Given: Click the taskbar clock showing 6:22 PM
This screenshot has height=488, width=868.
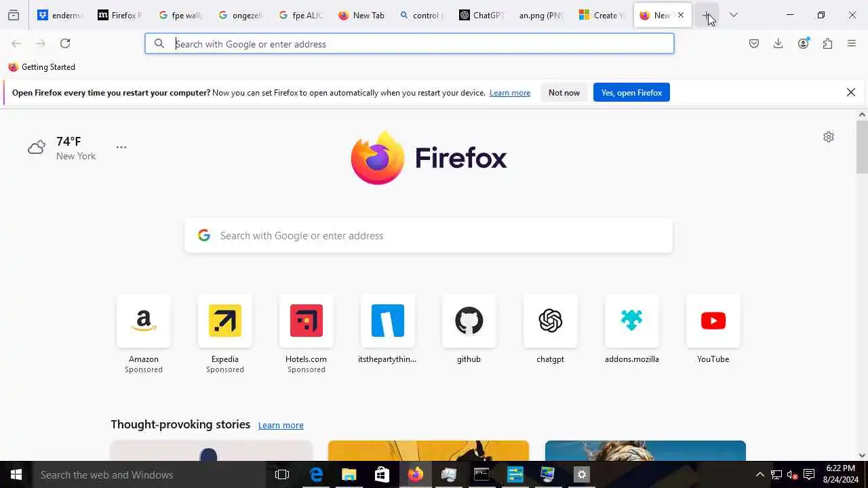Looking at the screenshot, I should [x=841, y=474].
